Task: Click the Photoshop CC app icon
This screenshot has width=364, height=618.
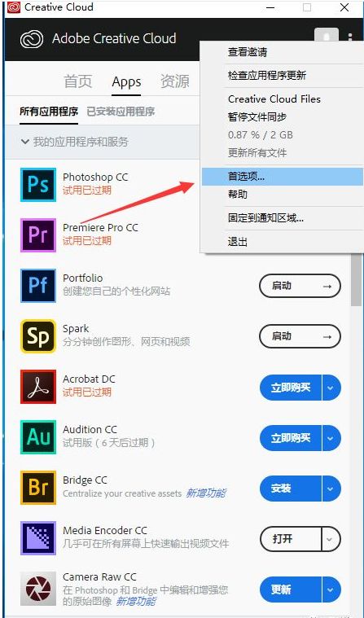Action: (37, 185)
